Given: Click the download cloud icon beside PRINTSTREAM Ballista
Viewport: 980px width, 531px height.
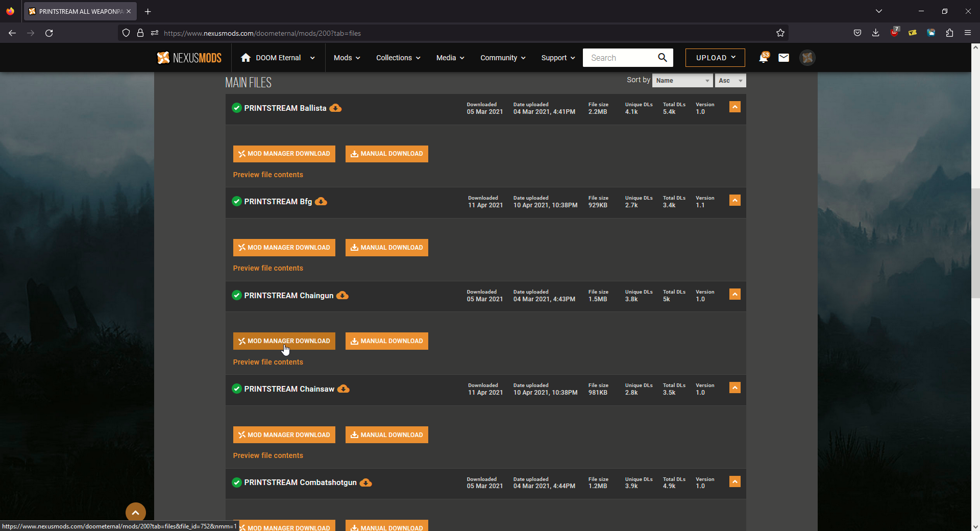Looking at the screenshot, I should coord(335,108).
